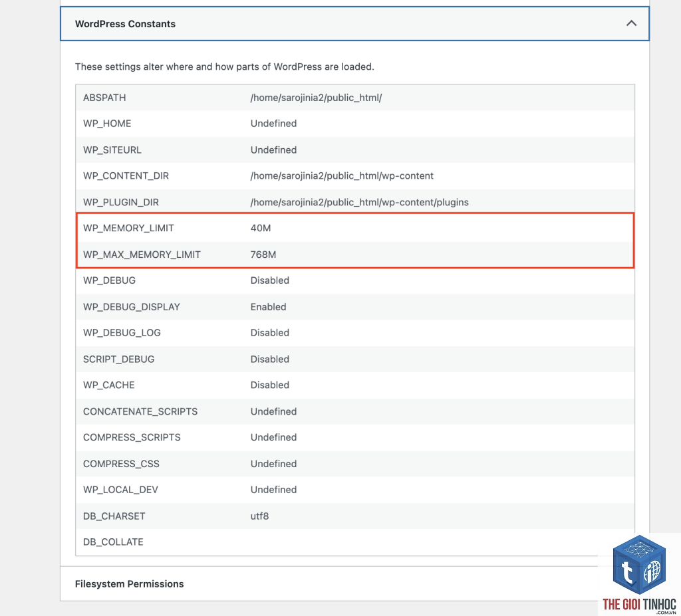Select the /home/sarojinia2/public_html/ path value
Viewport: 681px width, 616px height.
coord(316,98)
